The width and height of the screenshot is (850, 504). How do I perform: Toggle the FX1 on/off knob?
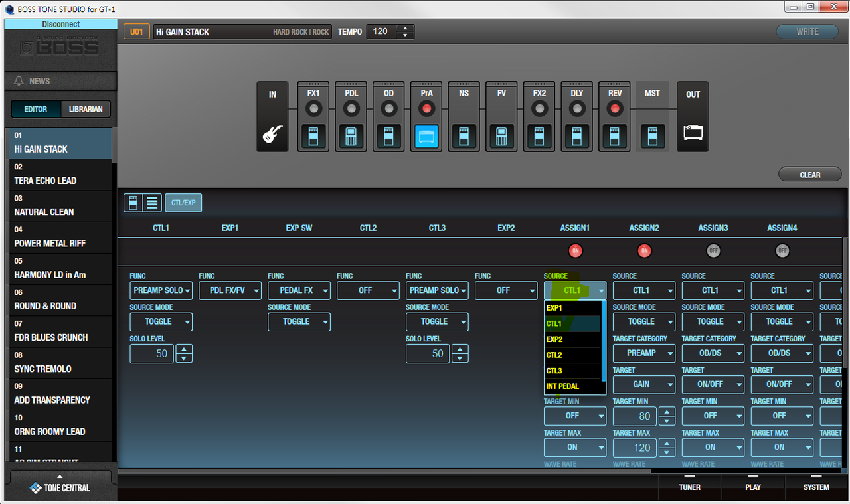pyautogui.click(x=313, y=109)
